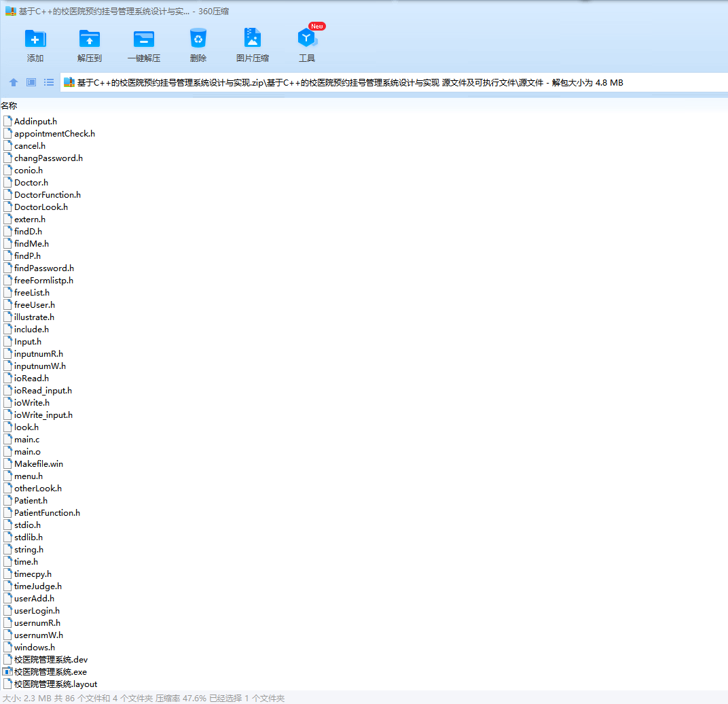Click the archive icon in the path bar
This screenshot has width=728, height=704.
[69, 82]
